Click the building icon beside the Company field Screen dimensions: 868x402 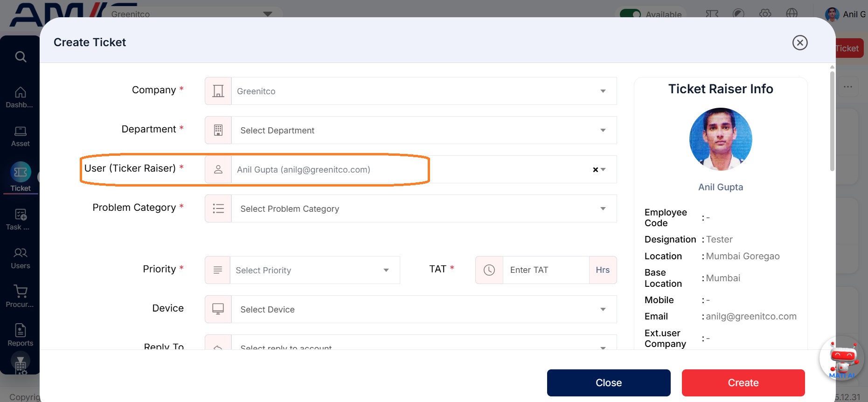pyautogui.click(x=218, y=91)
